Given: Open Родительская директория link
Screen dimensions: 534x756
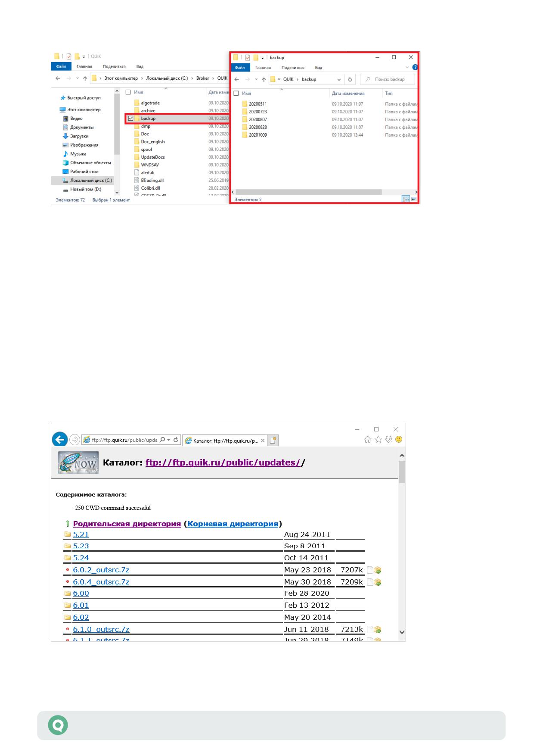Looking at the screenshot, I should click(x=127, y=524).
